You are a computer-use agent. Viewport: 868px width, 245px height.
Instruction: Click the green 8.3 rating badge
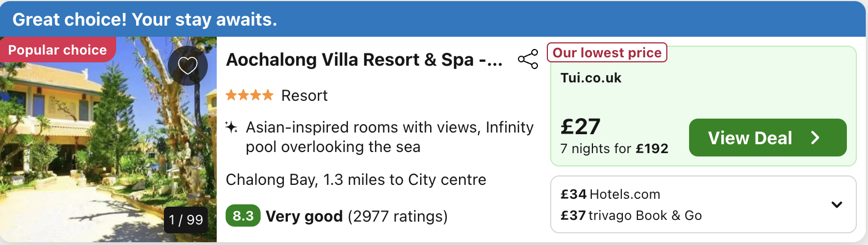click(x=243, y=216)
